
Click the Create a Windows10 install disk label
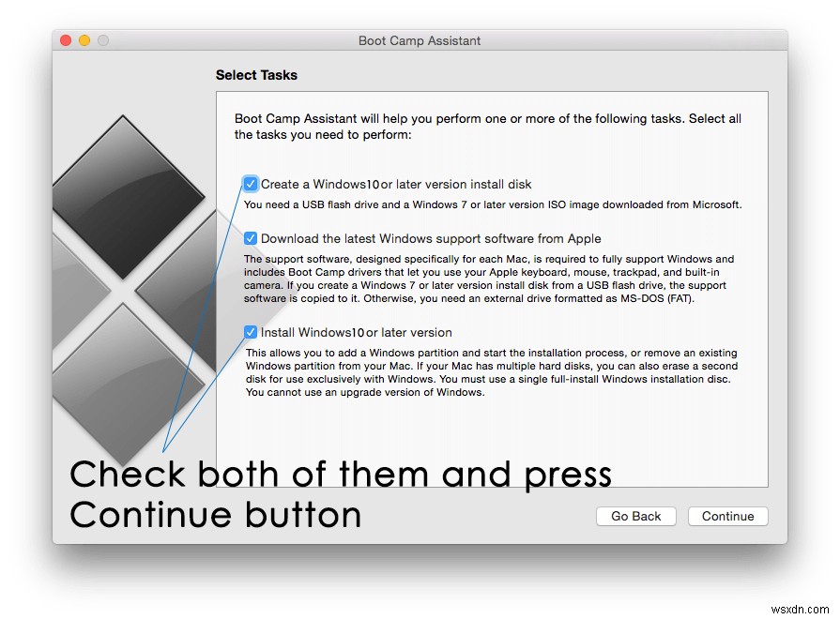pyautogui.click(x=394, y=184)
